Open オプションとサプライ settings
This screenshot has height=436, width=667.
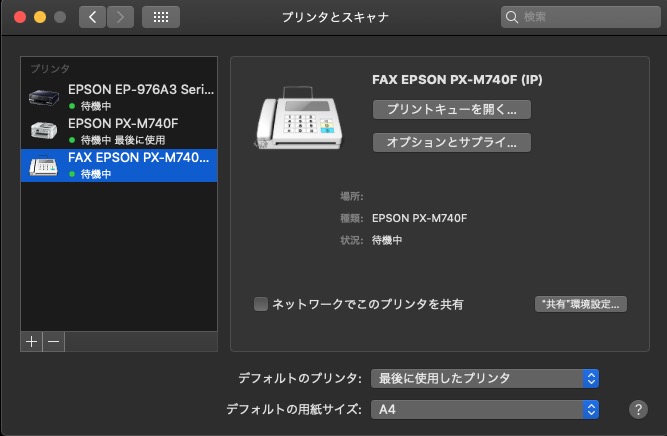[x=452, y=142]
